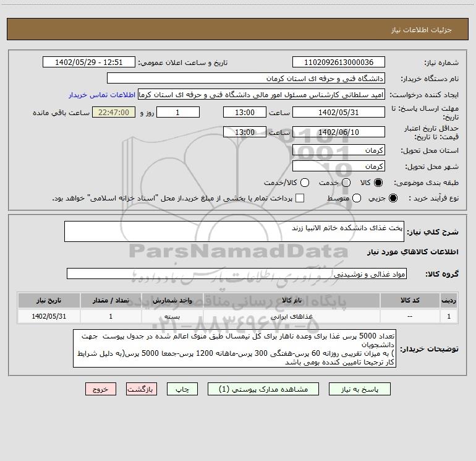The image size is (476, 461).
Task: Choose متوسط purchase process type
Action: [357, 198]
